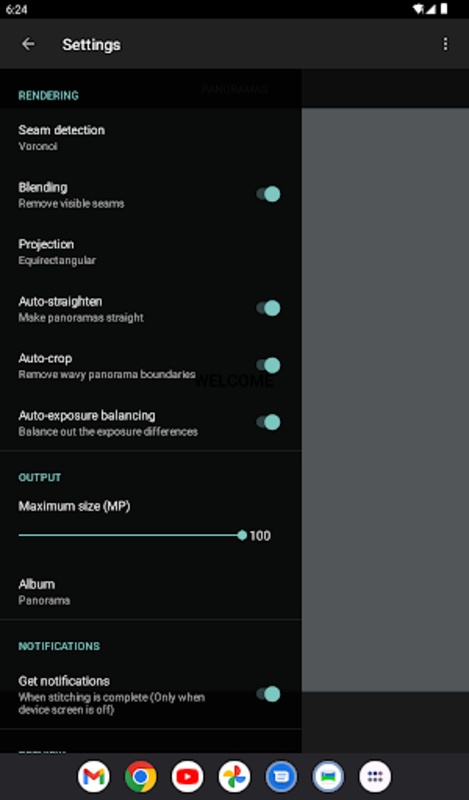The image size is (469, 800).
Task: Disable Get notifications switch
Action: point(268,694)
